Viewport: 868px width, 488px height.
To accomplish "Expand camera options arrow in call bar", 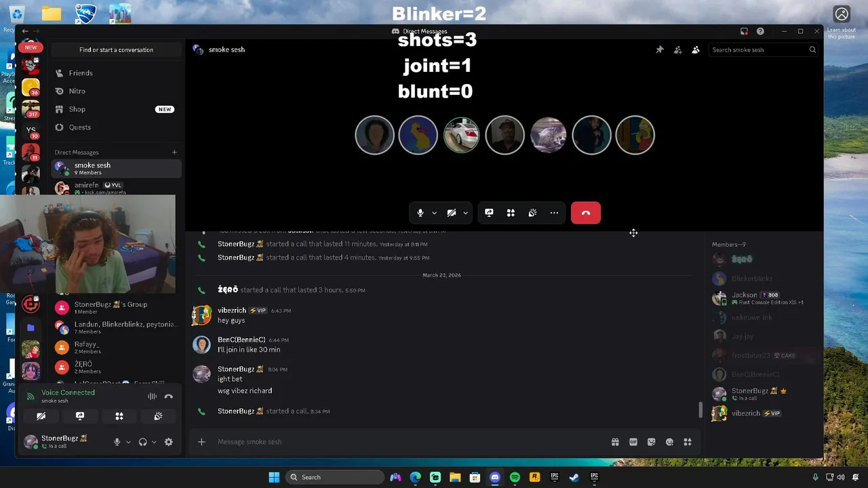I will coord(465,213).
